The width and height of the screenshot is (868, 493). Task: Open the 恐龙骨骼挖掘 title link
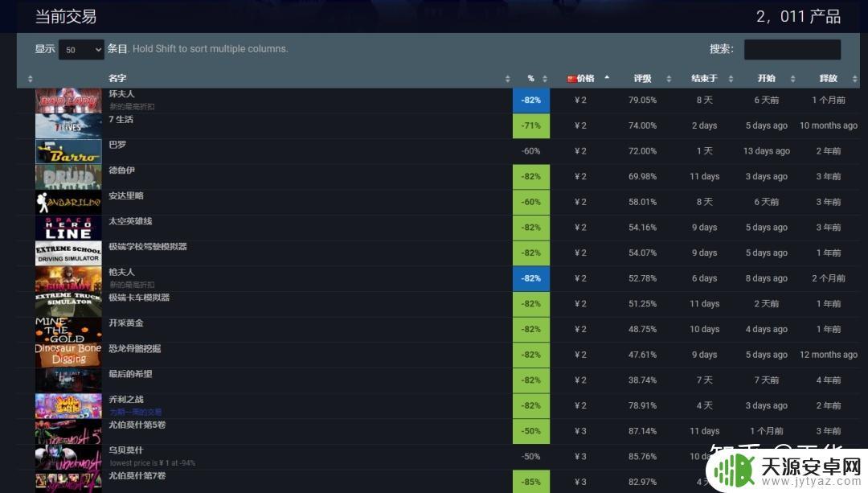click(x=134, y=349)
